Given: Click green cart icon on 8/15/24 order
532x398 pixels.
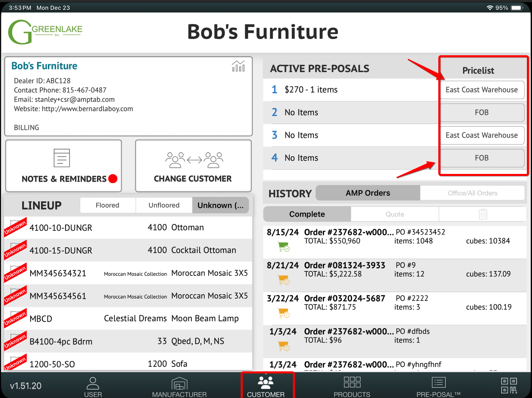Looking at the screenshot, I should pos(283,247).
